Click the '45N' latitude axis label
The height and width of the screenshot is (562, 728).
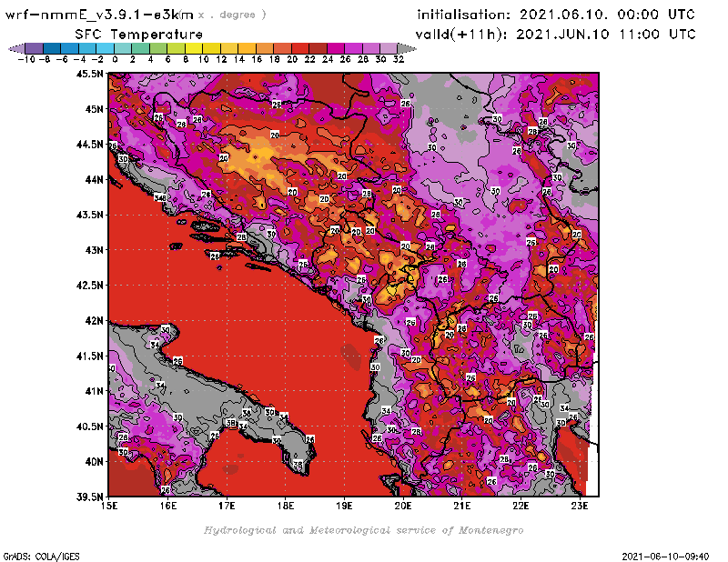click(x=94, y=109)
